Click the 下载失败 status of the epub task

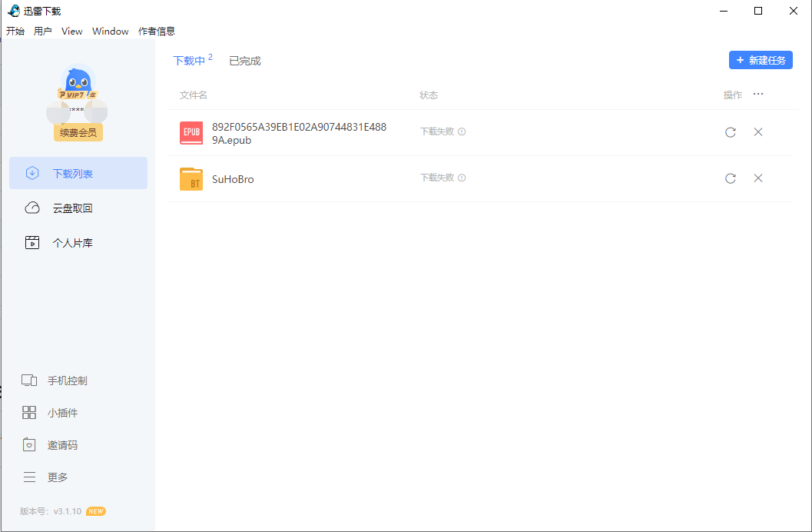tap(437, 131)
